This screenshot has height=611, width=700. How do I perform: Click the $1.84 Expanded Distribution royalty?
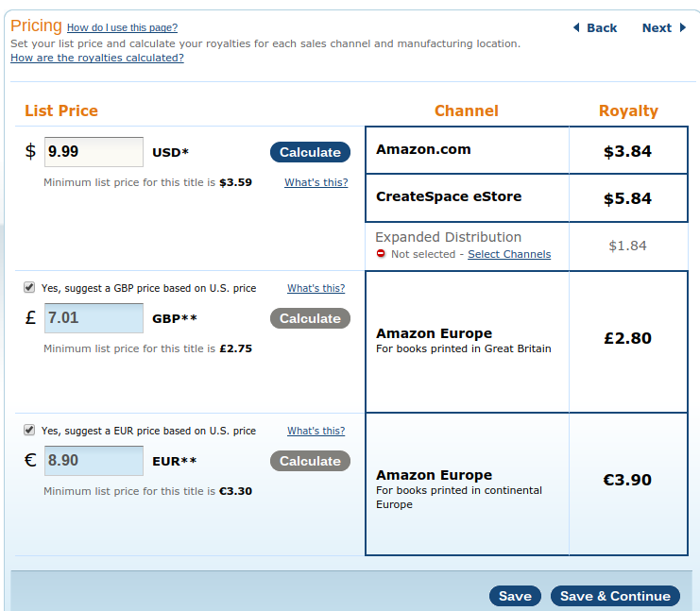(x=627, y=246)
